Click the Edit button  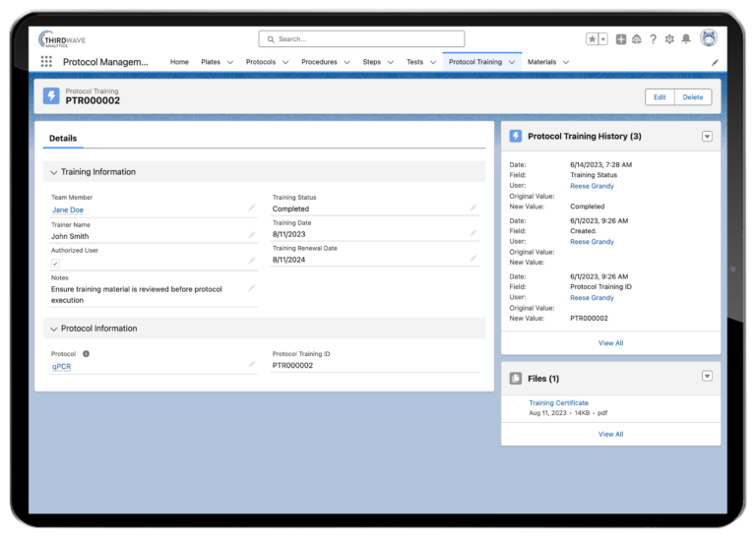660,96
